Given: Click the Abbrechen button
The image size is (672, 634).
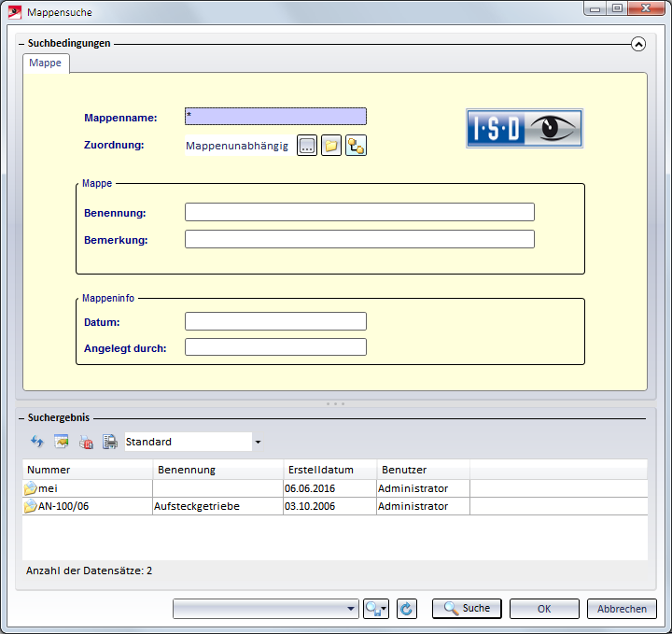Looking at the screenshot, I should coord(622,609).
